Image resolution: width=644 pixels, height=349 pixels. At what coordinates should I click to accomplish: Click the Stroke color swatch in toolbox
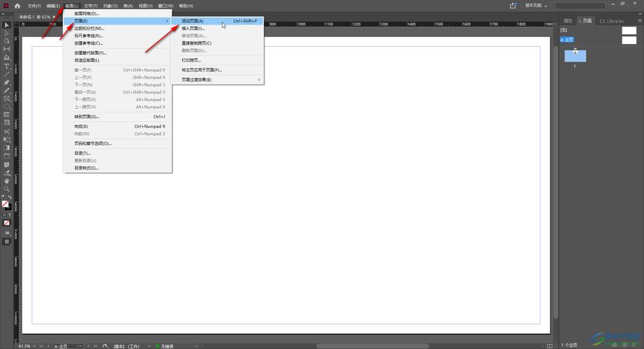coord(8,207)
